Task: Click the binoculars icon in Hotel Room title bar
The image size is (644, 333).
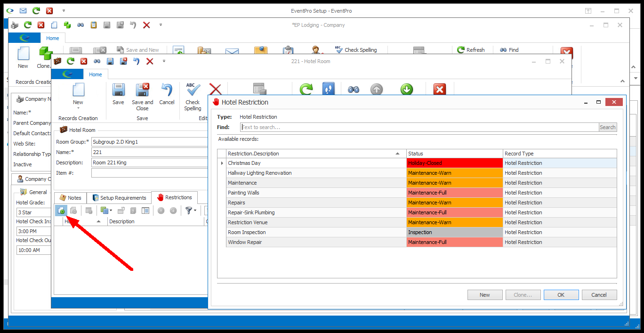Action: (97, 61)
